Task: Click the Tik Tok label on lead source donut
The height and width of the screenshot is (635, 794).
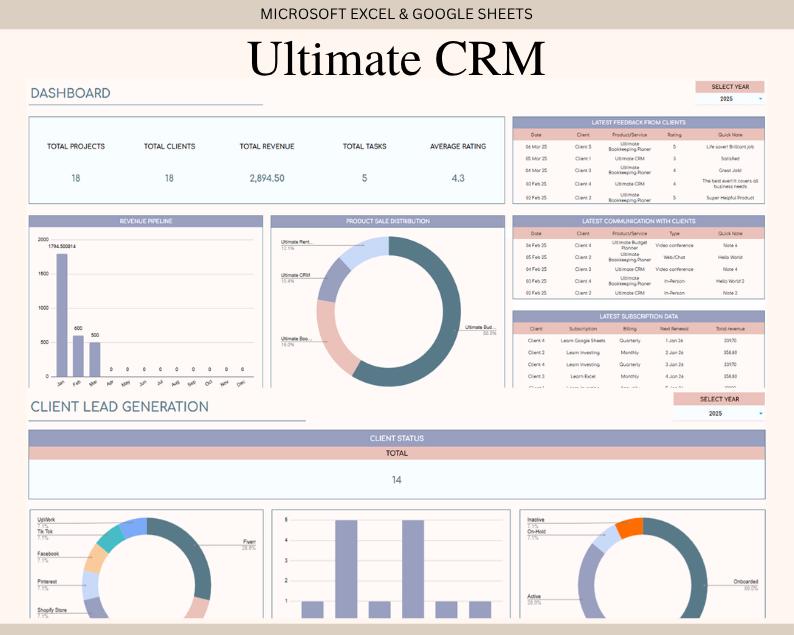Action: coord(45,532)
